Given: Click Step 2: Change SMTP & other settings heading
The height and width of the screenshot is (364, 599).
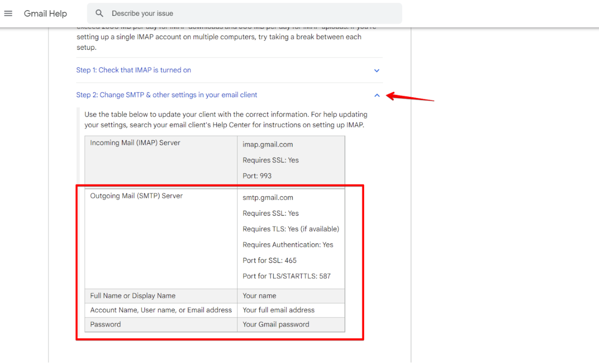Looking at the screenshot, I should [166, 95].
